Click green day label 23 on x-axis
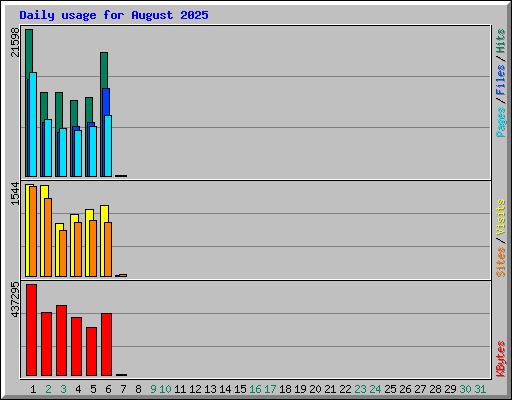The image size is (512, 400). pos(360,389)
